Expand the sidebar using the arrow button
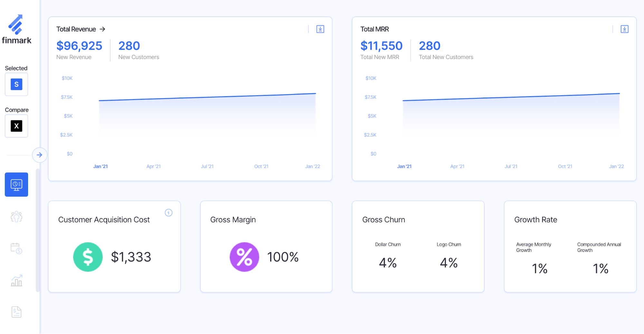644x334 pixels. [x=40, y=155]
